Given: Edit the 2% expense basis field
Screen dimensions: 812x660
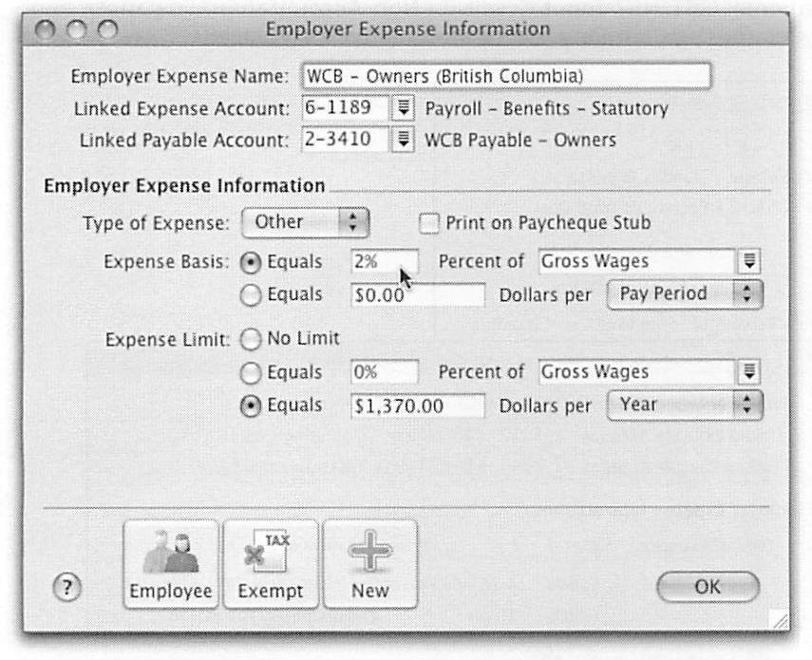Looking at the screenshot, I should coord(385,261).
